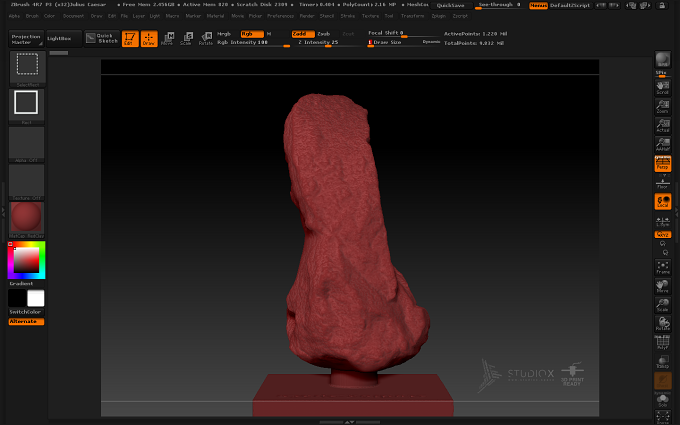The height and width of the screenshot is (425, 680).
Task: Click the AAHalf view icon
Action: (x=663, y=144)
